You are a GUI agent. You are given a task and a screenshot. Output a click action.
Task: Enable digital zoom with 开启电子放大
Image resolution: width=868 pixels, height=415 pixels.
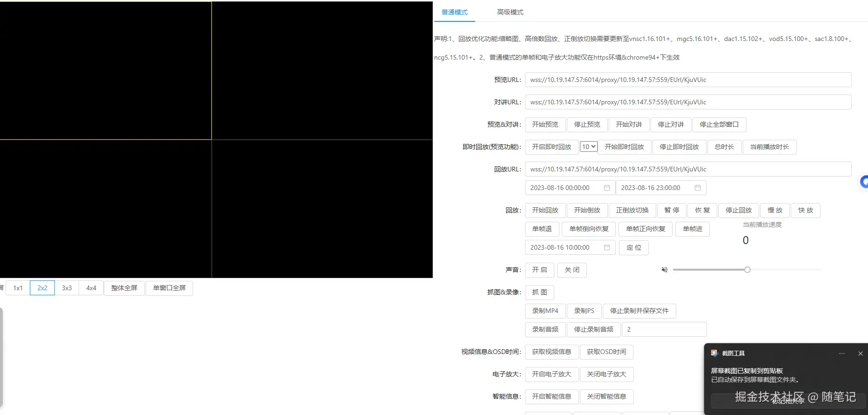pos(552,374)
